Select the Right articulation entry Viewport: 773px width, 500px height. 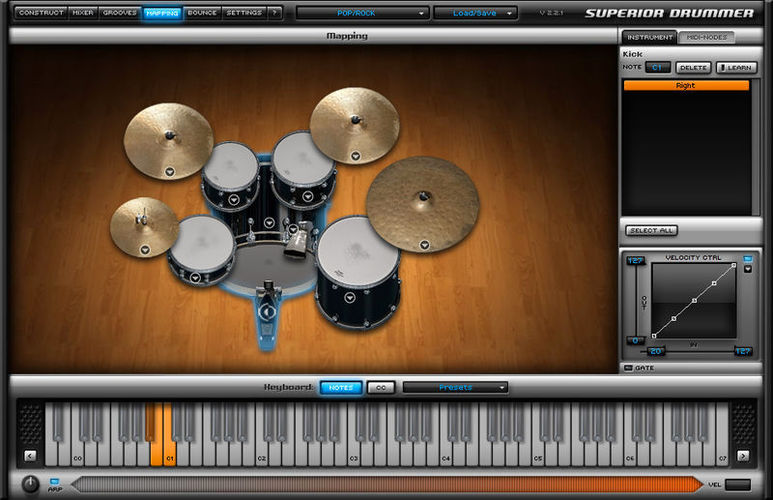pyautogui.click(x=686, y=85)
